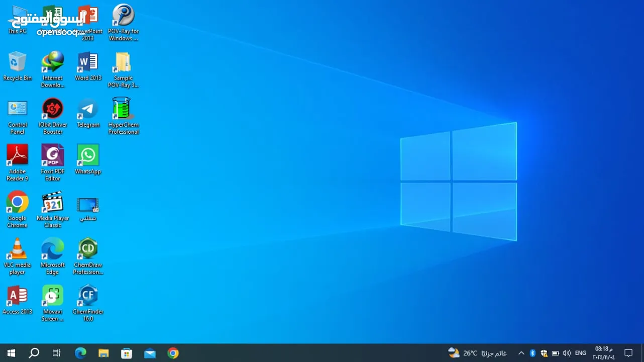Open the Action Center notifications
Image resolution: width=644 pixels, height=362 pixels.
tap(628, 353)
